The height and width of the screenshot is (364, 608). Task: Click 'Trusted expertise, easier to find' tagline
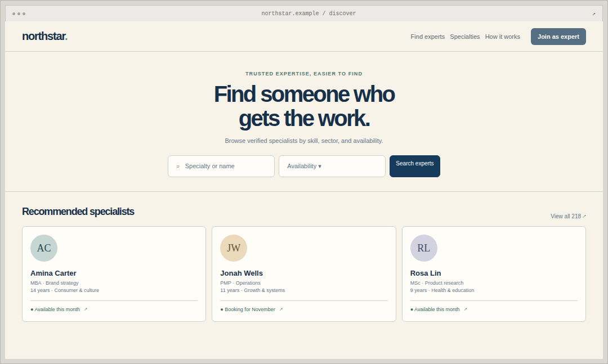303,74
